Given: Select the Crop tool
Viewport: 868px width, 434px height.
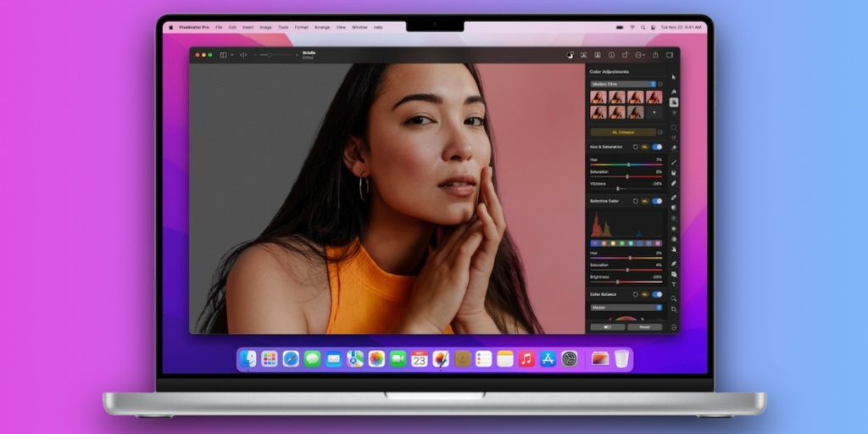Looking at the screenshot, I should pos(674,309).
